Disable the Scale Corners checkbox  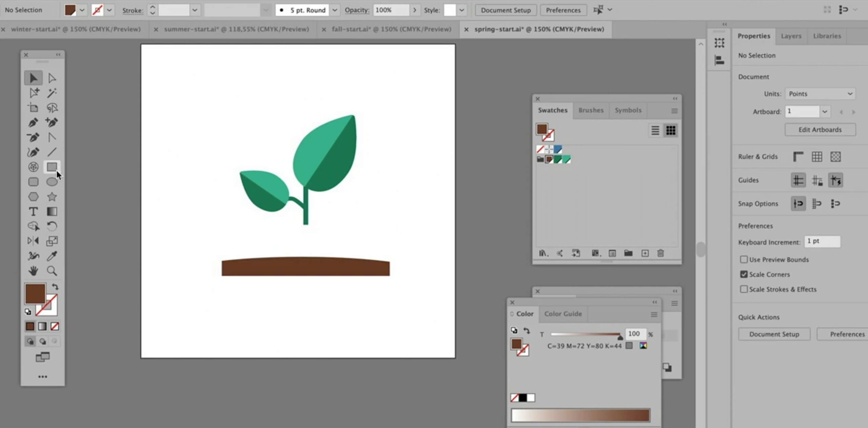[744, 274]
